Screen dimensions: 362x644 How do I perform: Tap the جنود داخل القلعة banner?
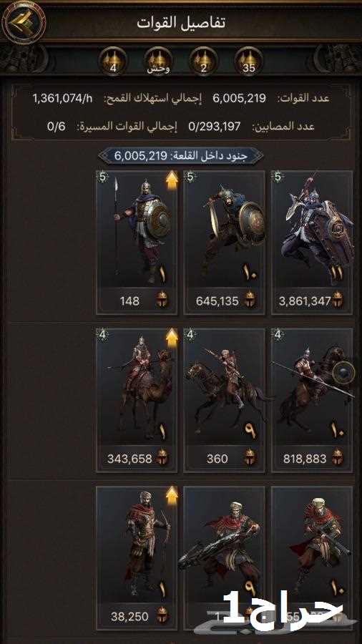181,156
